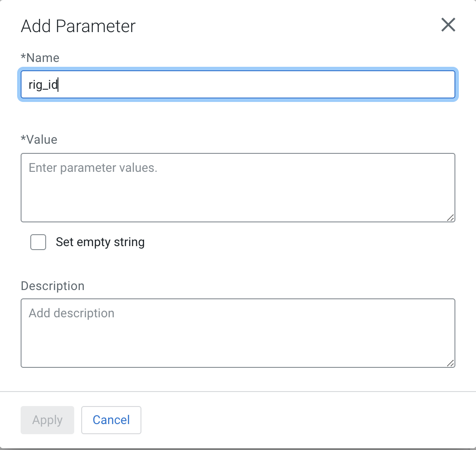Click into the Name input field

tap(238, 84)
